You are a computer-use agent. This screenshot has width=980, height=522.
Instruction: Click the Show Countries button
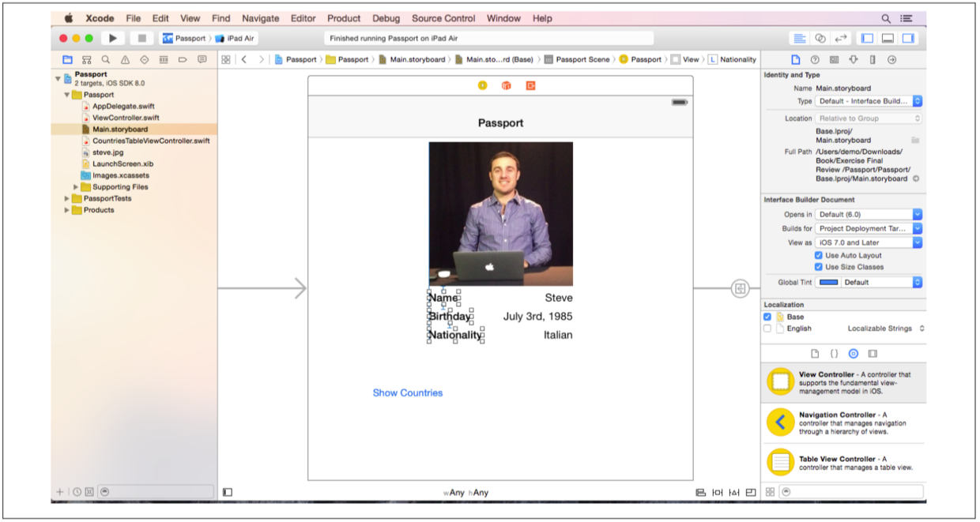pyautogui.click(x=407, y=392)
